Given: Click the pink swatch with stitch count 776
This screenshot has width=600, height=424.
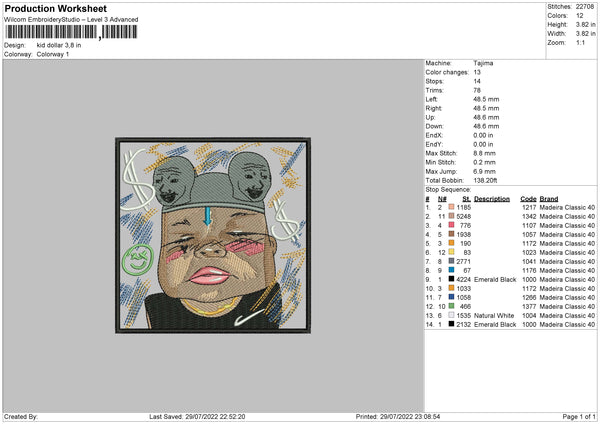Looking at the screenshot, I should (452, 225).
